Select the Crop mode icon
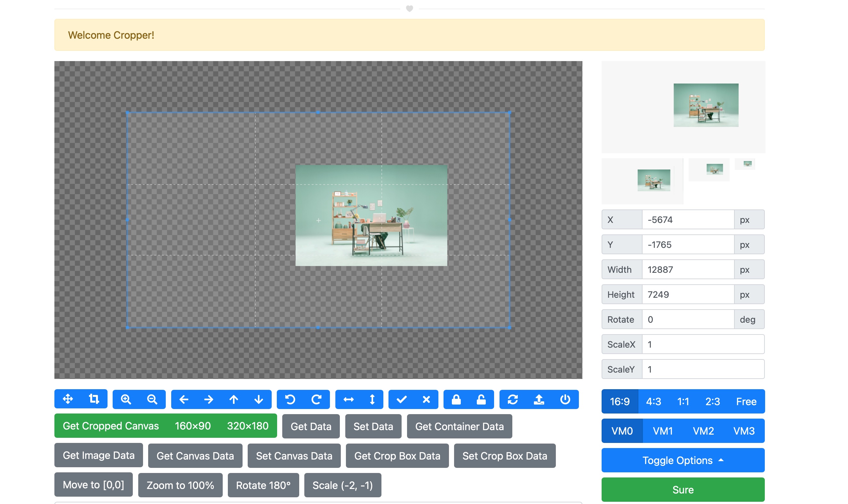 pyautogui.click(x=94, y=399)
